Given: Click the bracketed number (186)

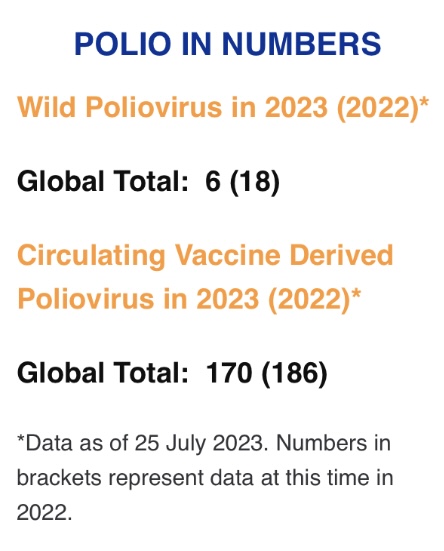Looking at the screenshot, I should tap(294, 373).
